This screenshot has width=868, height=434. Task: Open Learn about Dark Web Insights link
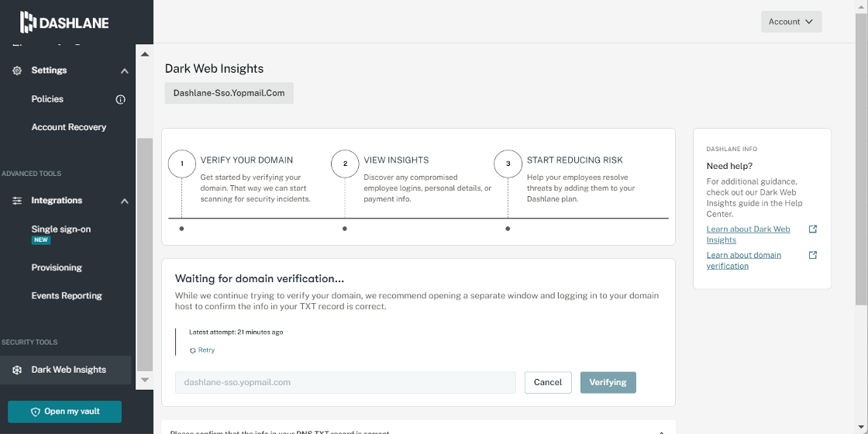pyautogui.click(x=748, y=235)
